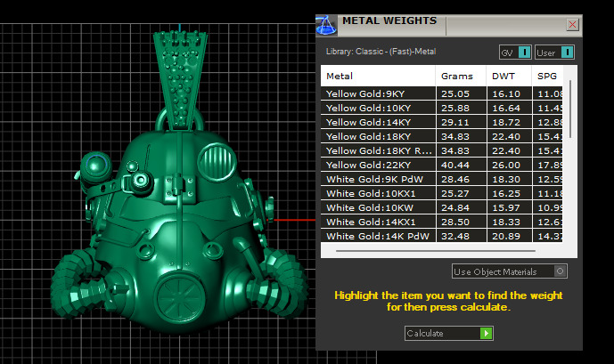Toggle the User library switch
614x364 pixels.
click(554, 53)
